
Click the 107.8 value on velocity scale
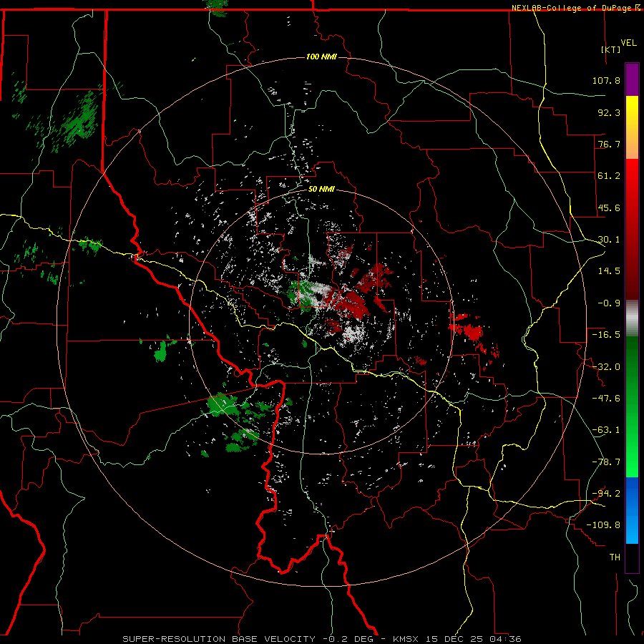click(606, 80)
